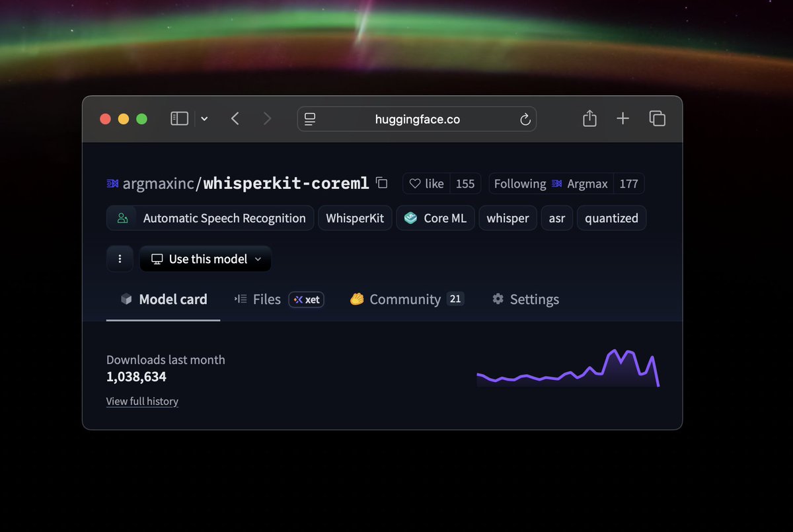Screen dimensions: 793x532
Task: Close the Safari window with red button
Action: (105, 119)
